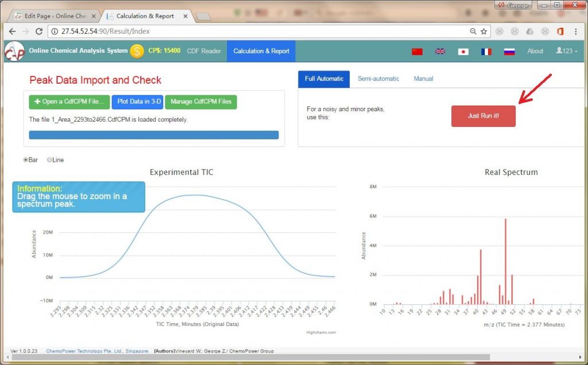Click the file loading progress bar
588x365 pixels.
pyautogui.click(x=153, y=135)
